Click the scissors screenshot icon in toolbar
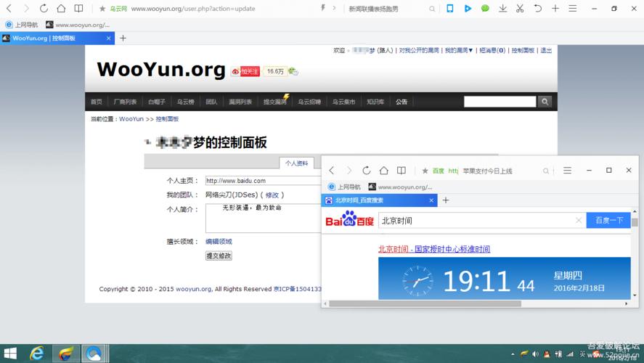The image size is (644, 363). 520,8
